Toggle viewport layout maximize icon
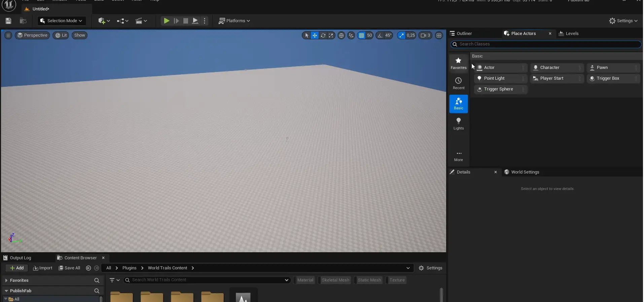The width and height of the screenshot is (644, 302). click(439, 35)
